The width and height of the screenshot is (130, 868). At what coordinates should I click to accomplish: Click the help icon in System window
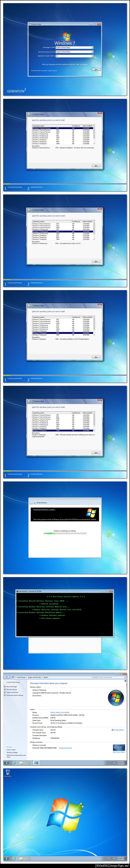125,681
